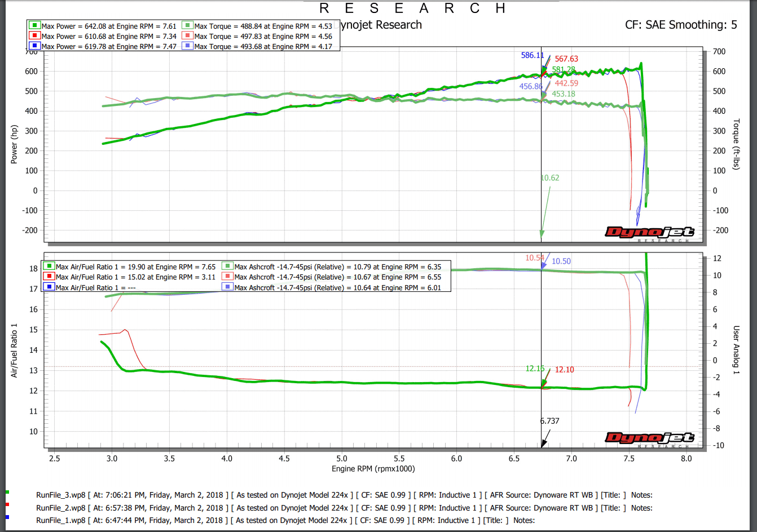757x532 pixels.
Task: Click the 6.737 RPM cursor marker label
Action: pos(549,421)
